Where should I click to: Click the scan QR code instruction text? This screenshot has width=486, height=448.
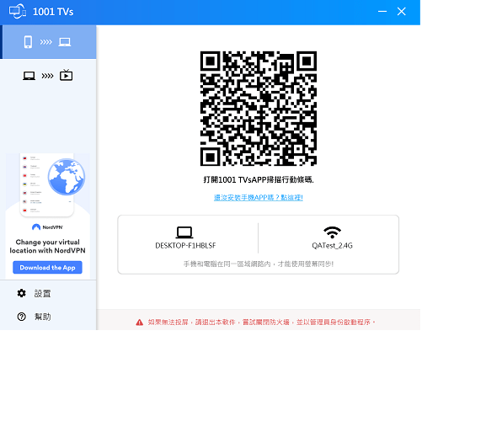pyautogui.click(x=259, y=179)
